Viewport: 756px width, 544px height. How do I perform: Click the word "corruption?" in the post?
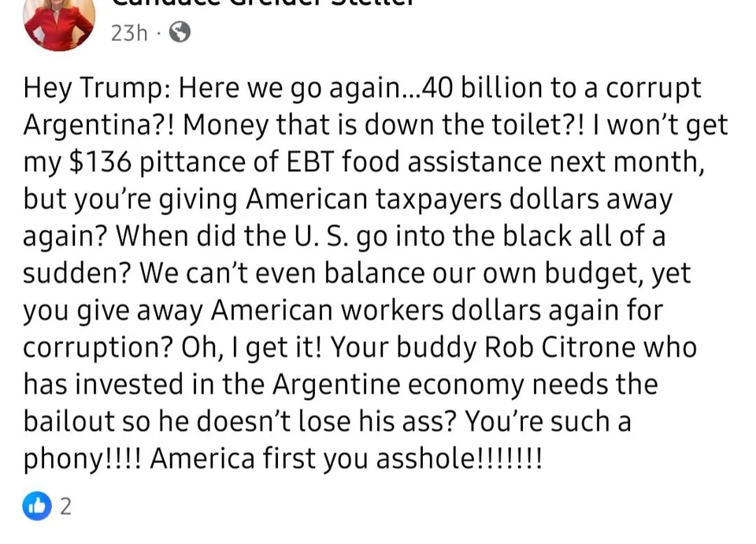coord(98,349)
